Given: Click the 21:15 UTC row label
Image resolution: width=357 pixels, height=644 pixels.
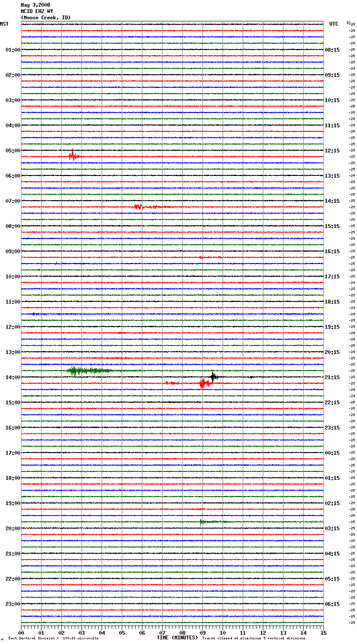Looking at the screenshot, I should tap(332, 377).
